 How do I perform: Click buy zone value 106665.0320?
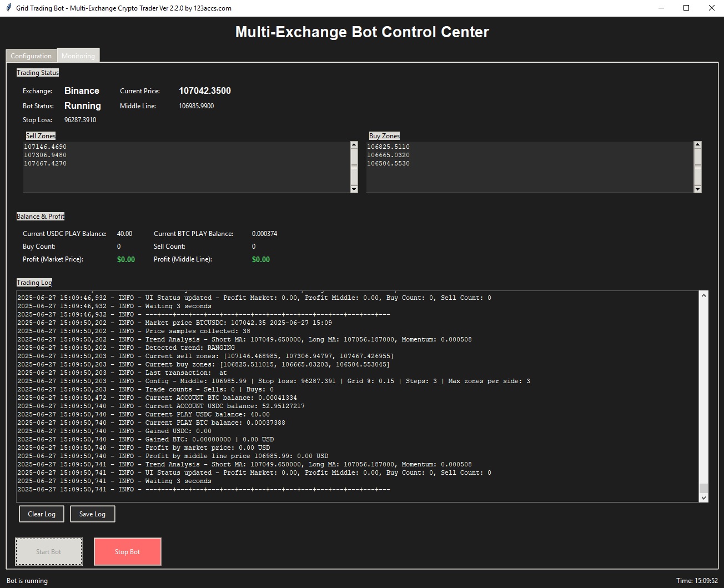tap(388, 155)
